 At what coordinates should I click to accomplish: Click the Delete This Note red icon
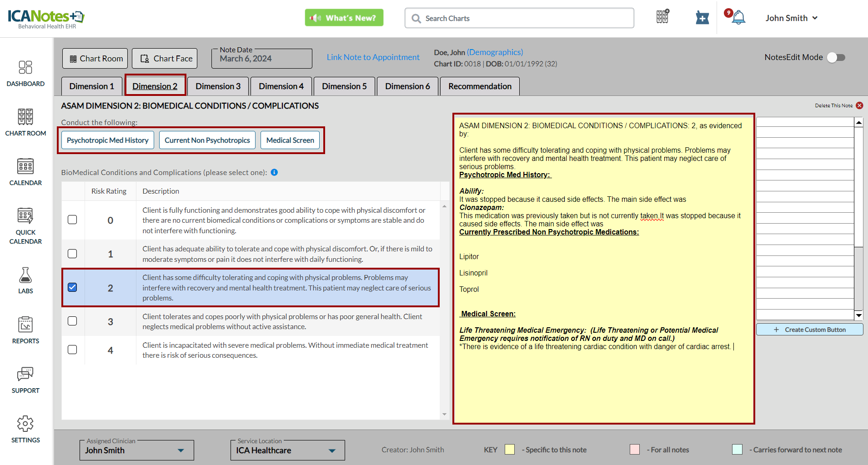point(859,105)
